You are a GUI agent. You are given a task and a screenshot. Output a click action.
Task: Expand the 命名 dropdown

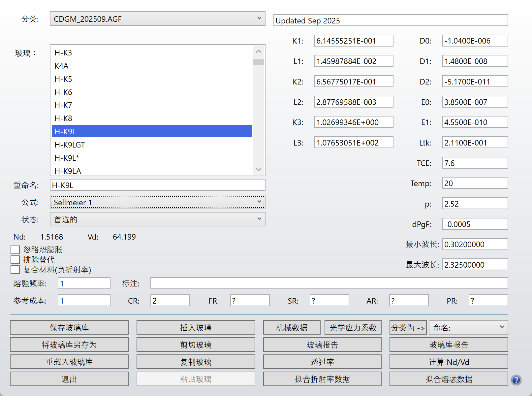tap(468, 328)
